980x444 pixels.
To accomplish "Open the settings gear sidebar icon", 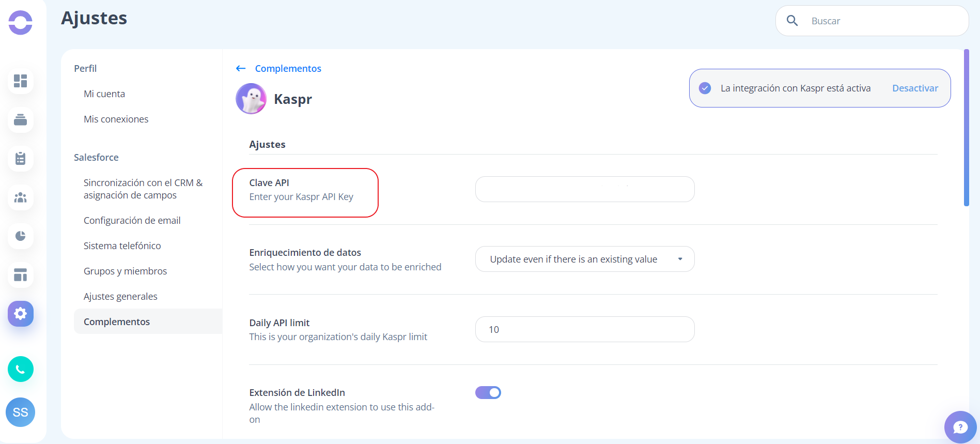I will tap(21, 314).
